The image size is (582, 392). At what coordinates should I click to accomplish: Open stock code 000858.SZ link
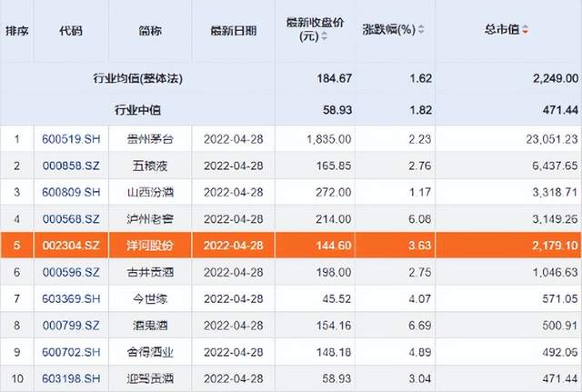pyautogui.click(x=71, y=166)
